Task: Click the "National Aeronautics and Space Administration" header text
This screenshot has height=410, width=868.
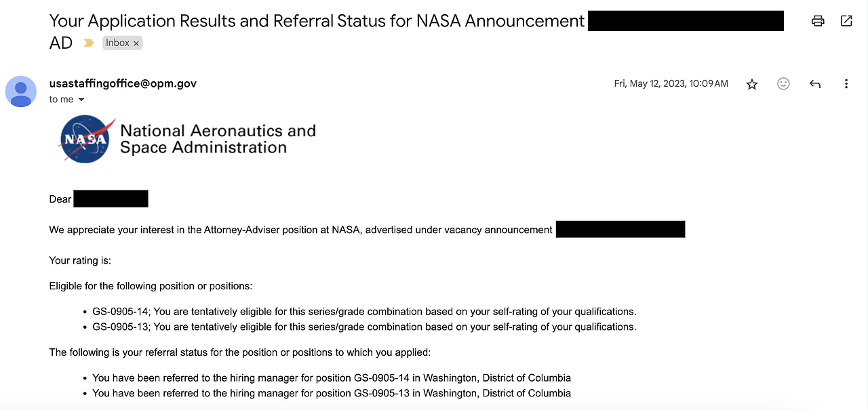Action: point(218,139)
